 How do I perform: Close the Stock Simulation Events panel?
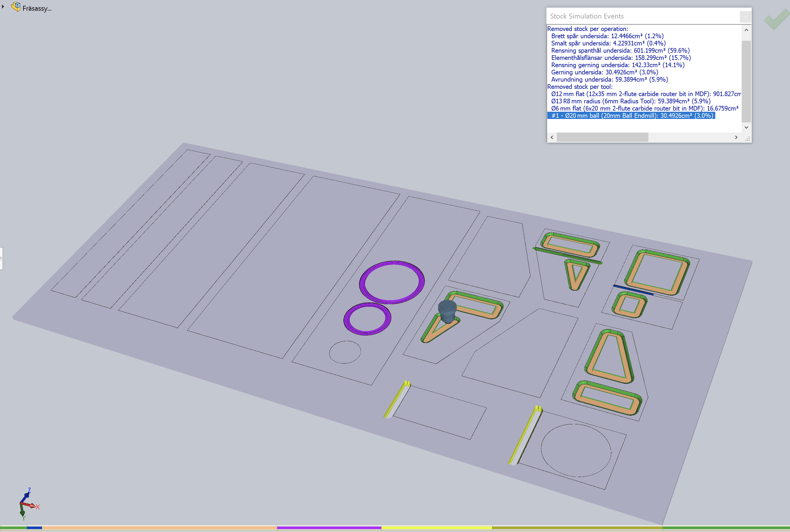(745, 16)
